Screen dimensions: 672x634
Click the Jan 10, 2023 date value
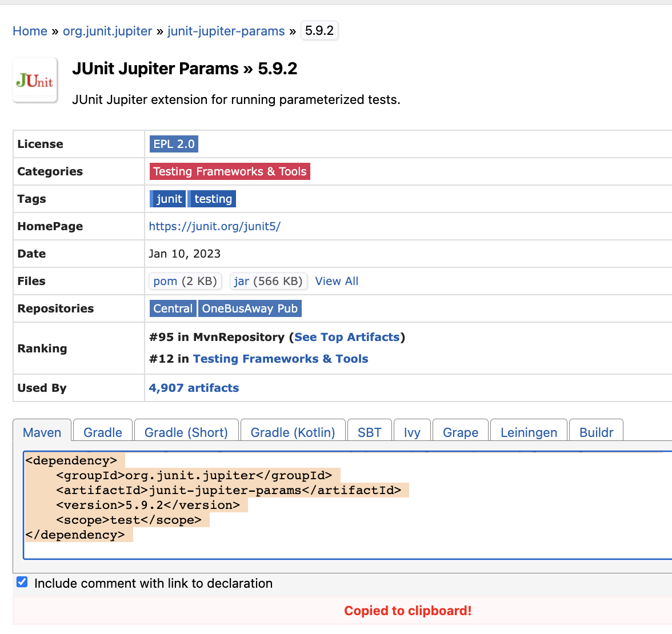click(x=185, y=254)
